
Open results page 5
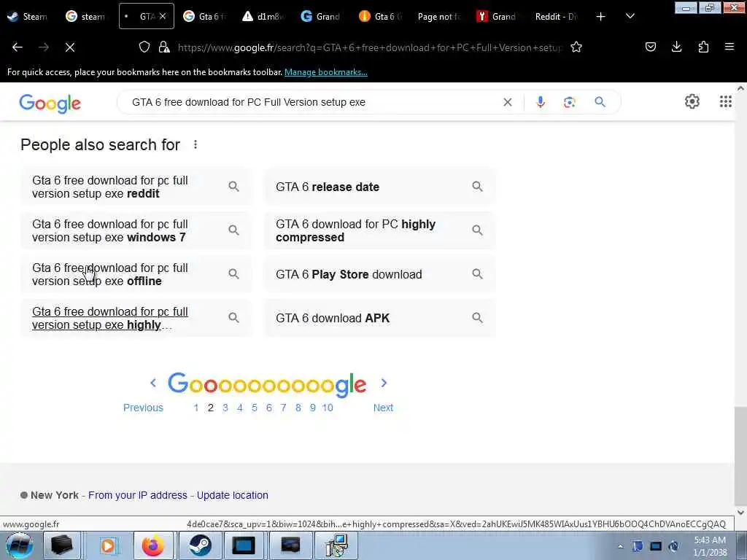point(255,408)
